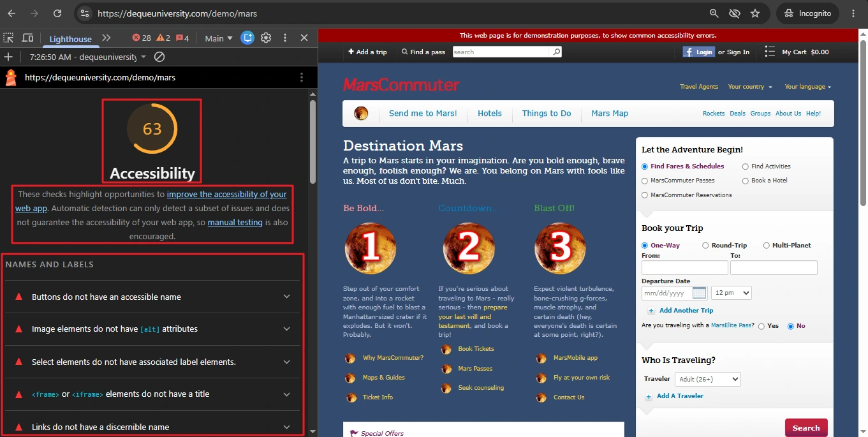Image resolution: width=868 pixels, height=437 pixels.
Task: Open the departure date calendar icon
Action: 699,293
